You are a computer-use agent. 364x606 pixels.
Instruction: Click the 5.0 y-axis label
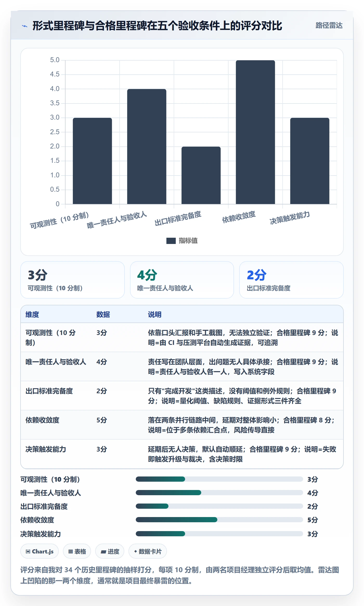[55, 60]
